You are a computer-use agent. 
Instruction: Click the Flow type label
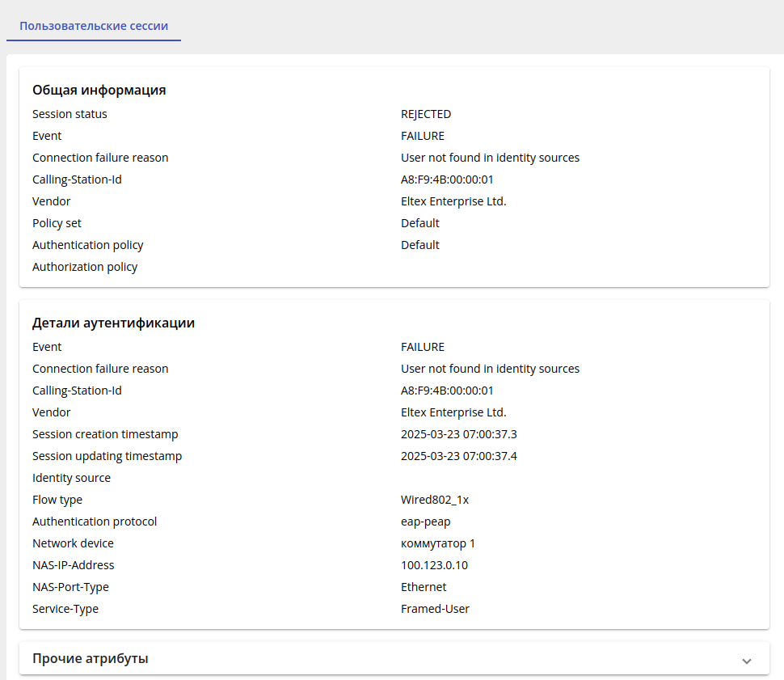point(57,500)
